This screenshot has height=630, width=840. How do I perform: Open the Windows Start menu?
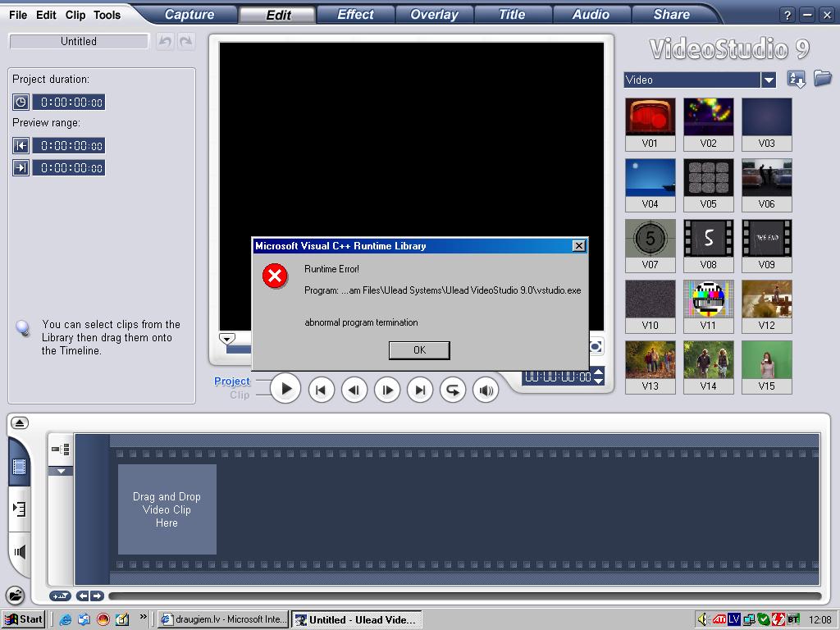pyautogui.click(x=23, y=619)
